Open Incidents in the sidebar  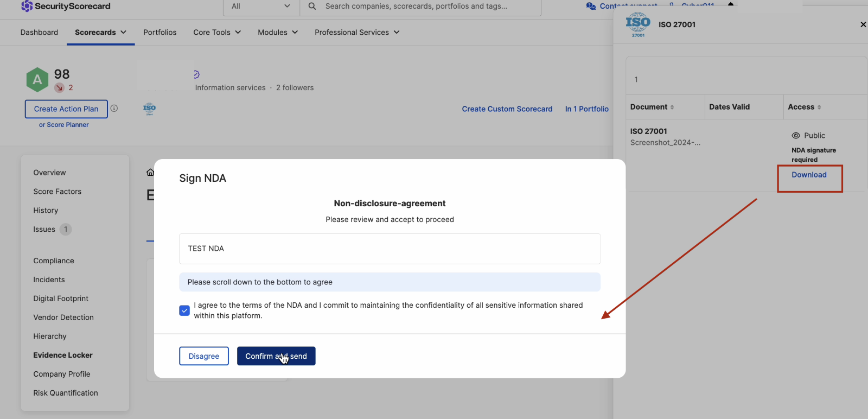(49, 280)
